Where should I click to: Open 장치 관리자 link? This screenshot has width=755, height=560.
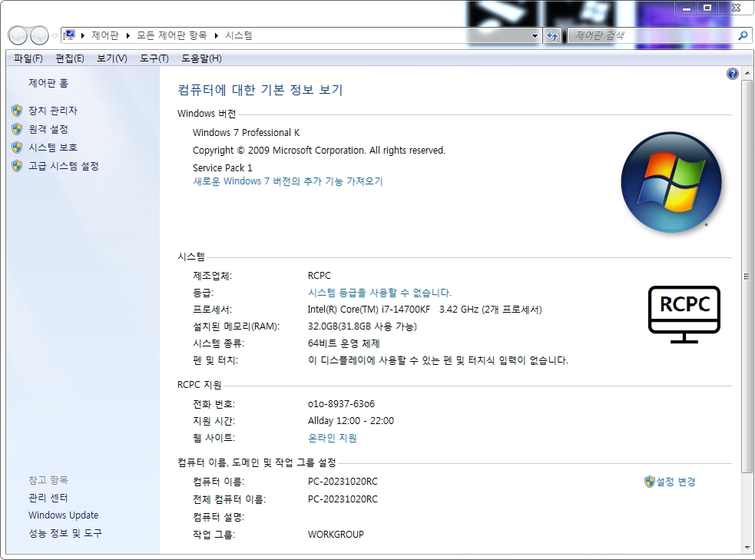click(53, 111)
